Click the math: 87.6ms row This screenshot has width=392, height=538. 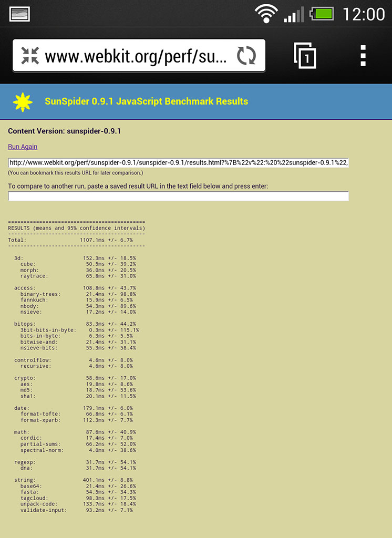(75, 432)
